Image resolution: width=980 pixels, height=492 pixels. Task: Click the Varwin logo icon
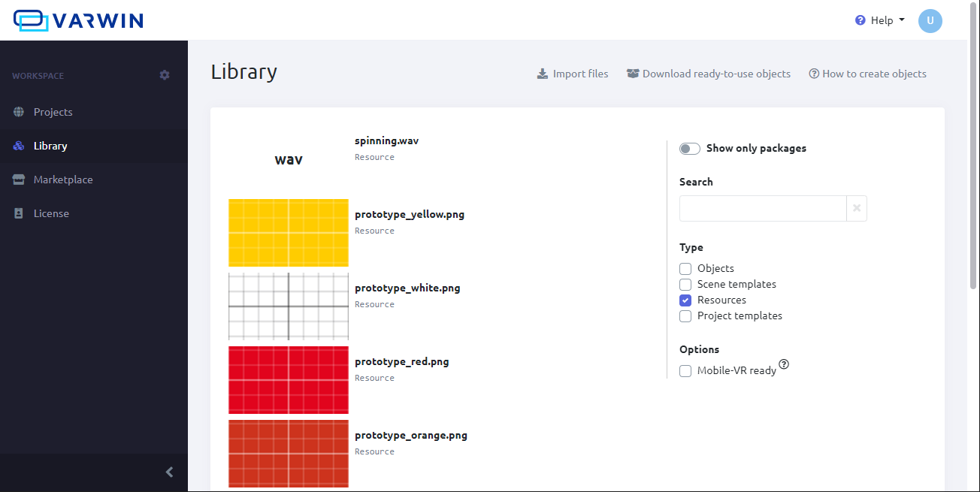click(31, 20)
